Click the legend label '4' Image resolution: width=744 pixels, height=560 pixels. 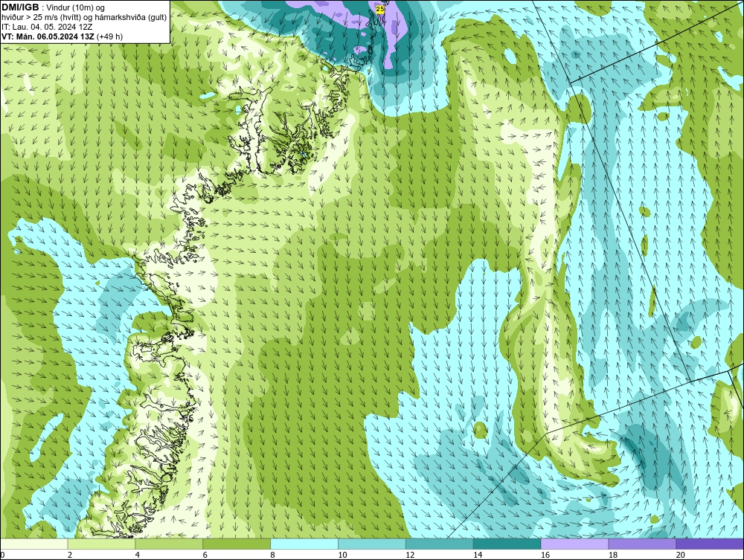137,555
